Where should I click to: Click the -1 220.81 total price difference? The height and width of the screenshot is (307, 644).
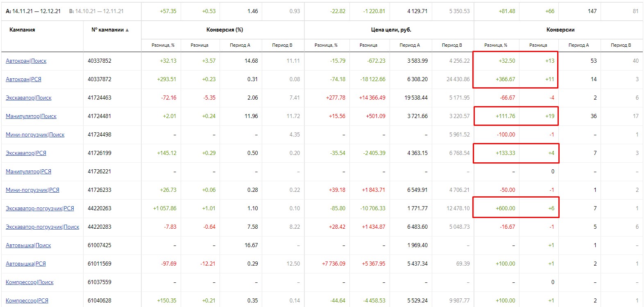pyautogui.click(x=374, y=11)
